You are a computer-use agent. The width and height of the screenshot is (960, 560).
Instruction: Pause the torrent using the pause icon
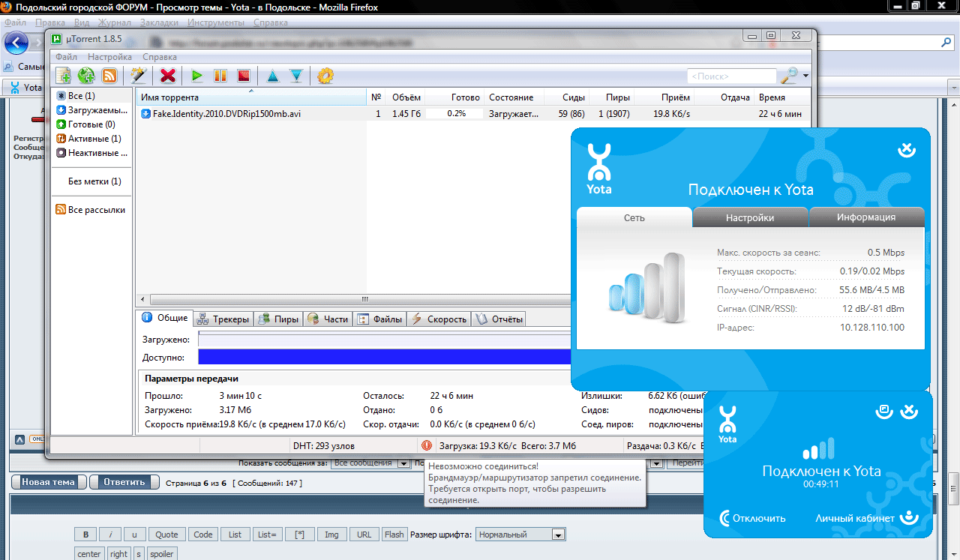tap(220, 76)
